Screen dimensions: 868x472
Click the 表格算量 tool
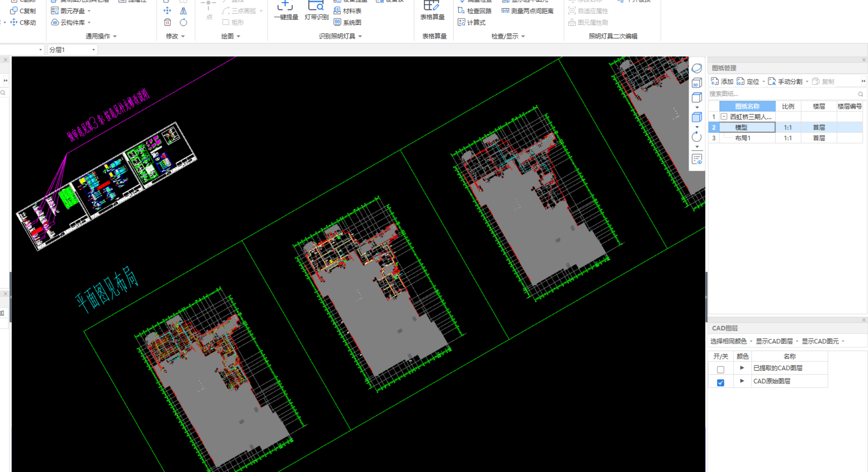tap(432, 10)
